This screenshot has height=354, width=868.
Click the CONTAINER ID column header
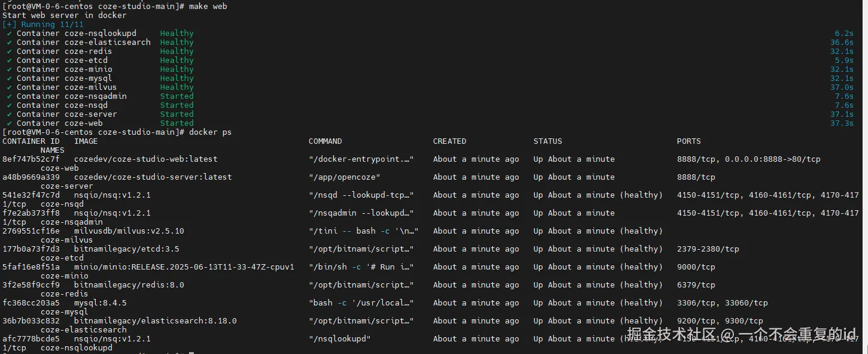(31, 141)
